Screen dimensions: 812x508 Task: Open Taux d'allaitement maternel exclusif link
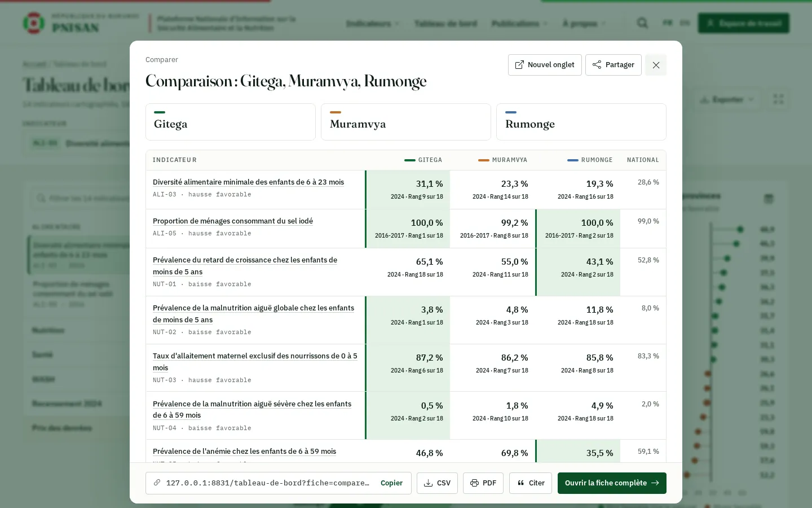click(x=255, y=362)
